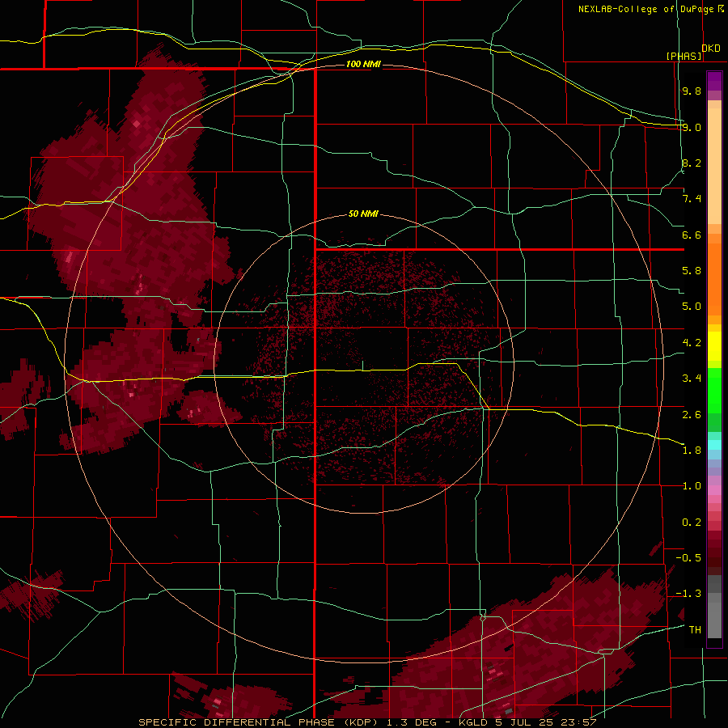This screenshot has height=728, width=728.
Task: Click the 5.8 scale value
Action: pyautogui.click(x=692, y=271)
